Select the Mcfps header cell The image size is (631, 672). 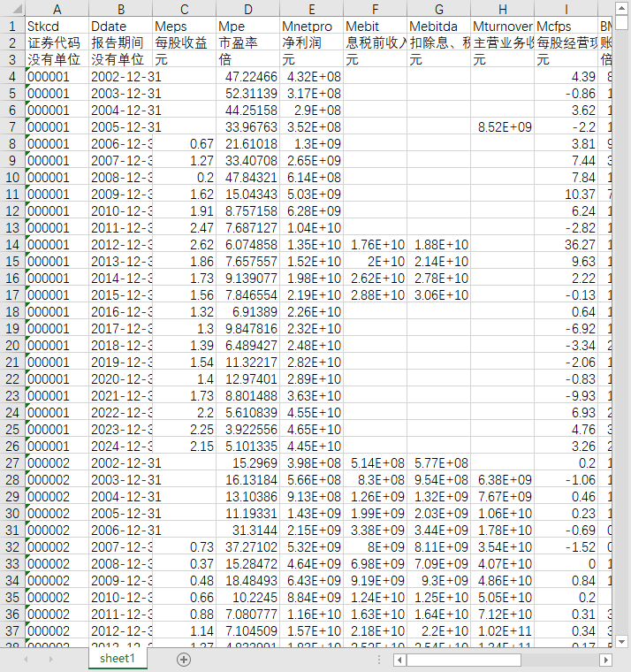point(566,27)
